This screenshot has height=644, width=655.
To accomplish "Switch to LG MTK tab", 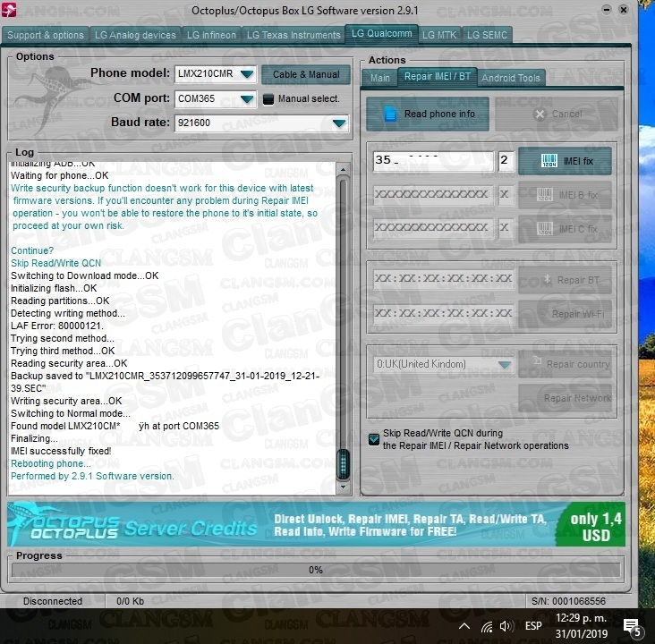I will tap(439, 35).
